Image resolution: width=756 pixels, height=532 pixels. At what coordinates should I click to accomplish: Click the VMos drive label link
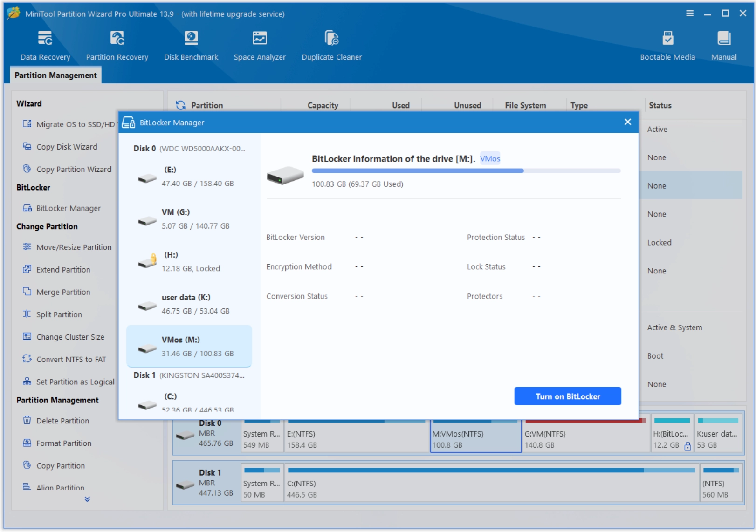[x=490, y=158]
